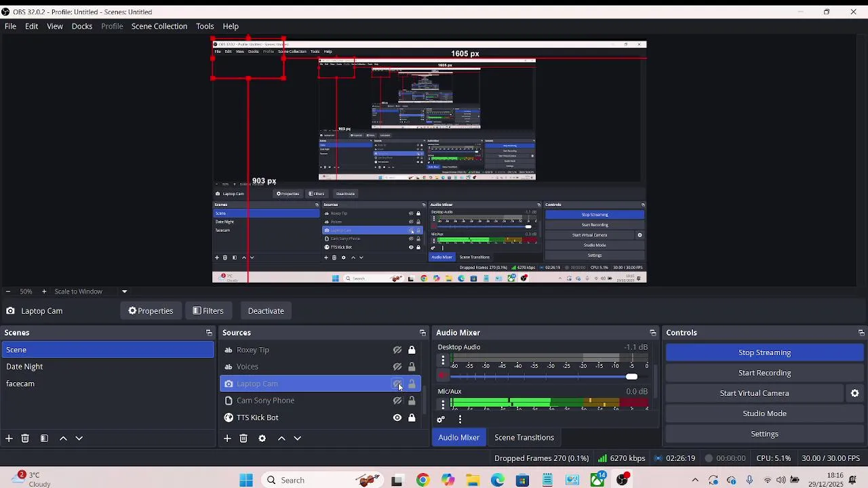This screenshot has width=868, height=488.
Task: Open File Explorer from the taskbar
Action: pos(473,480)
